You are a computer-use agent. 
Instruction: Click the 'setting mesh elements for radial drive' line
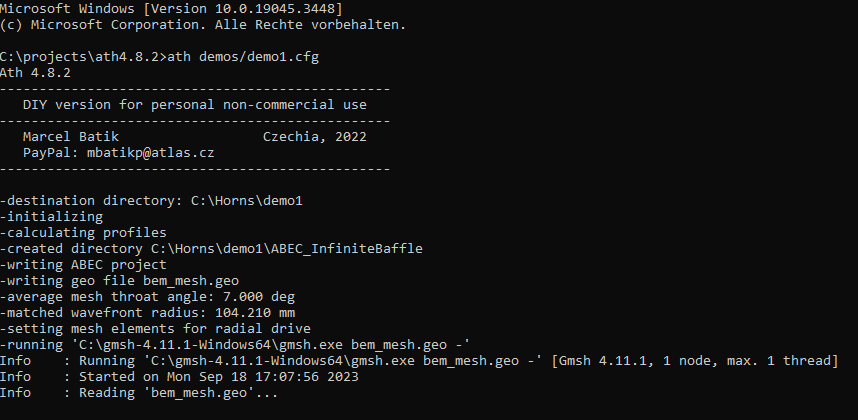click(x=155, y=329)
